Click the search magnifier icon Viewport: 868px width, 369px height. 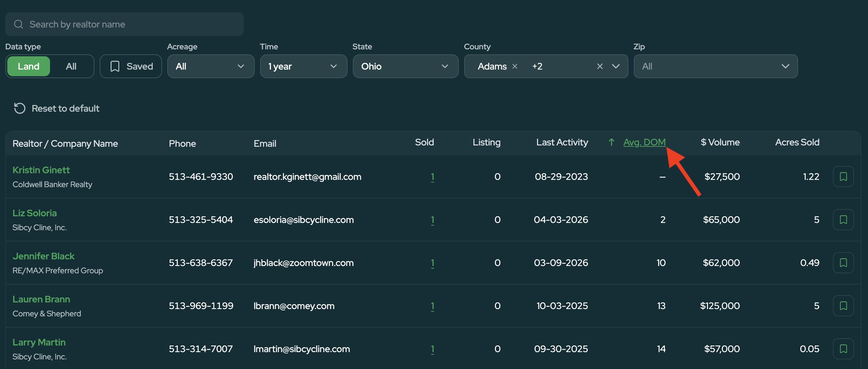[19, 24]
